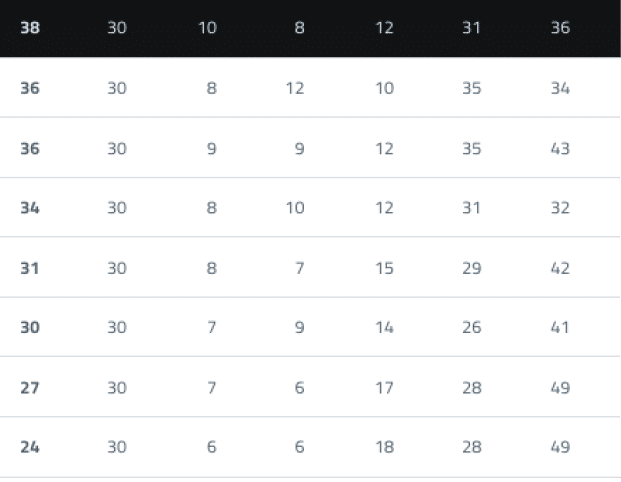
Task: Select the bold 27 row label
Action: [30, 388]
